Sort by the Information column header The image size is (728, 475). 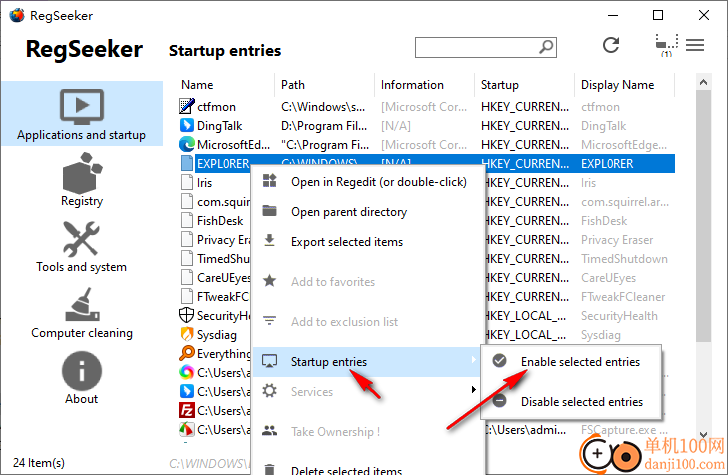pyautogui.click(x=412, y=85)
